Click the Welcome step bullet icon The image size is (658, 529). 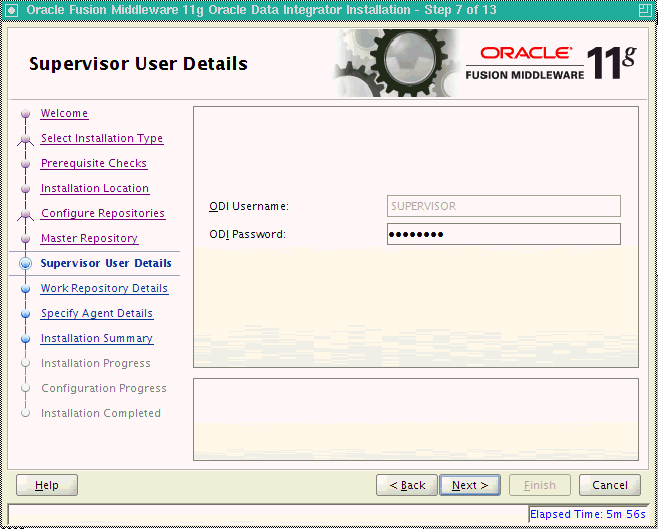26,113
